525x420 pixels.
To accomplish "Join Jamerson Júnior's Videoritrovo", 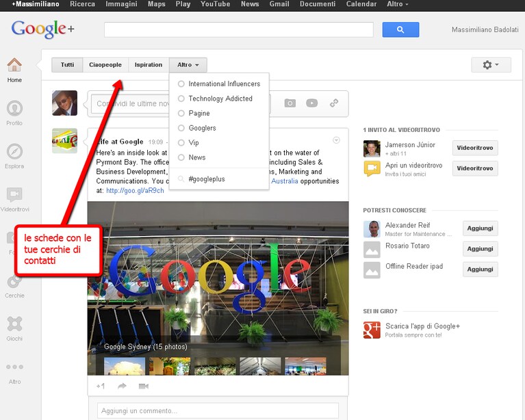I will [x=475, y=148].
